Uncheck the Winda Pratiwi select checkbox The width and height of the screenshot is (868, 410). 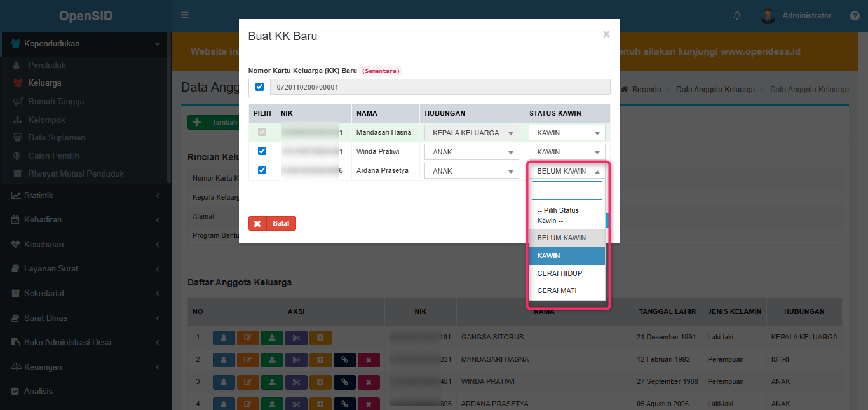pos(262,151)
